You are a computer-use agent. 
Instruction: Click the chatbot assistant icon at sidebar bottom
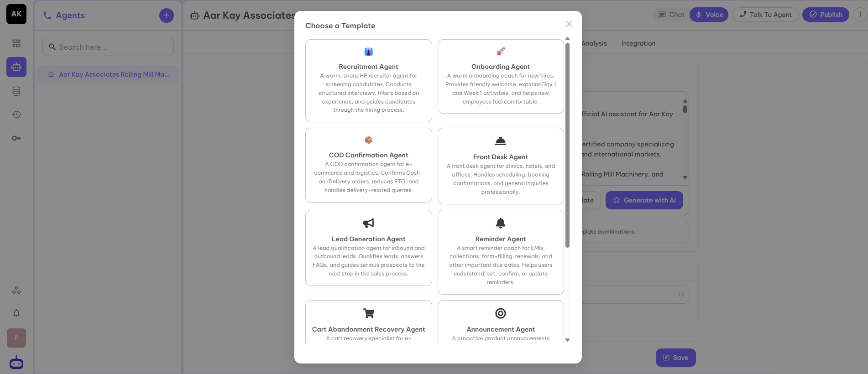(16, 362)
